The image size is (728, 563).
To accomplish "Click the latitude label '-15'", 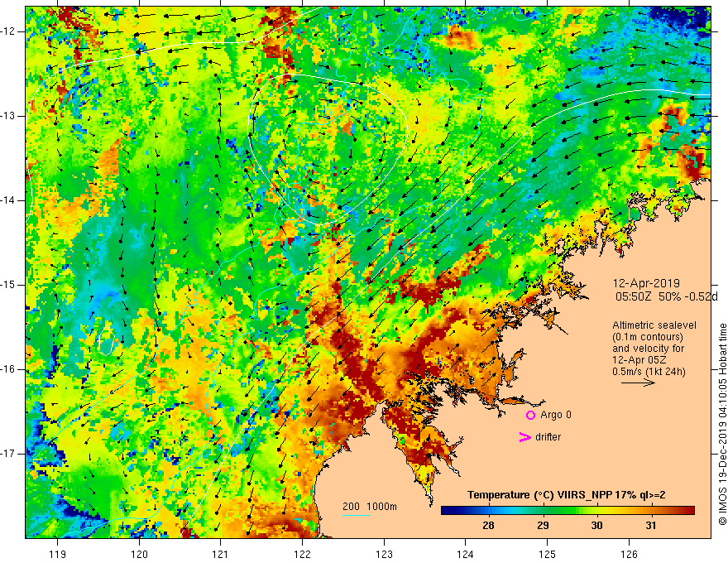I will click(x=9, y=285).
